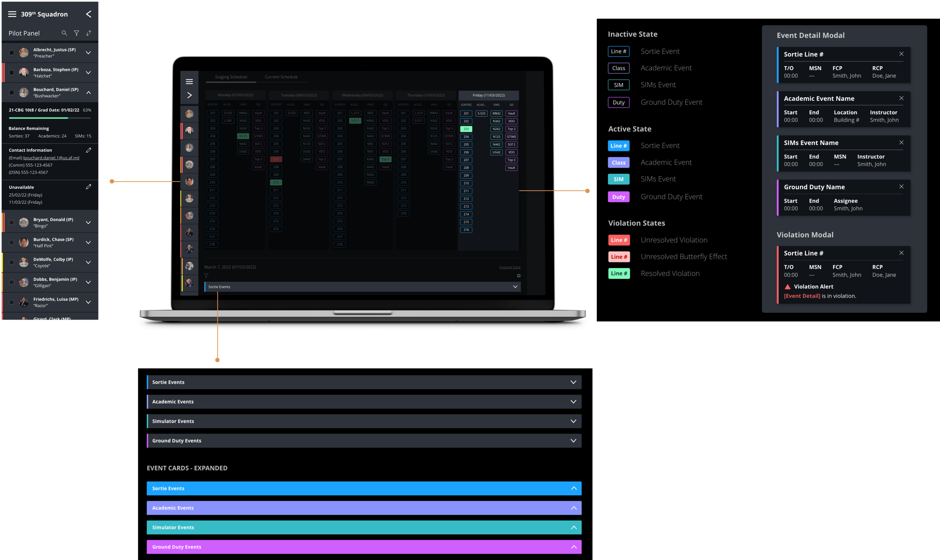
Task: Expand the Academic Events card
Action: click(574, 402)
